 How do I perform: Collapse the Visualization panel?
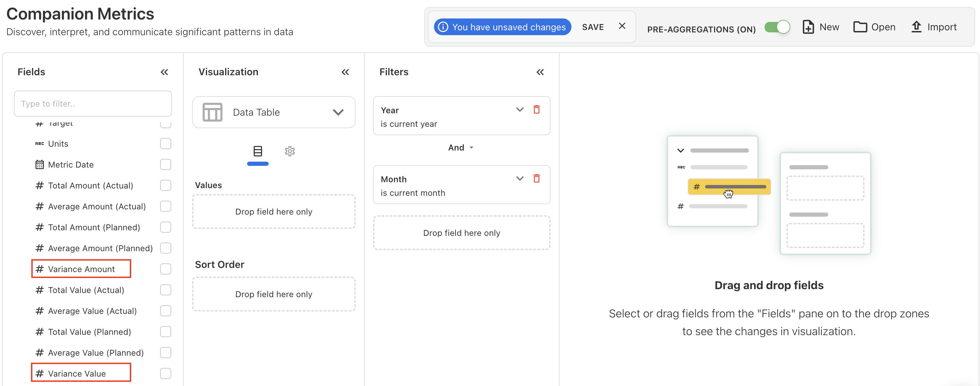345,72
